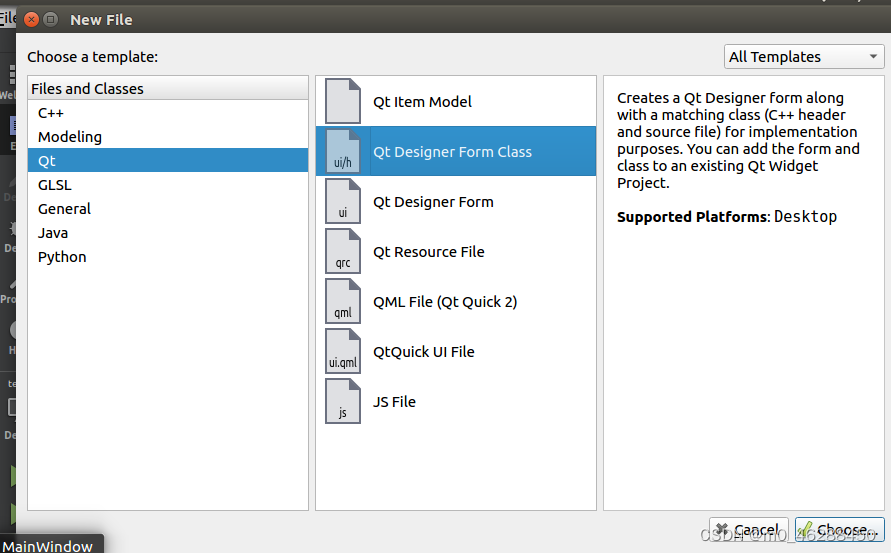Select the Java category

pyautogui.click(x=168, y=232)
